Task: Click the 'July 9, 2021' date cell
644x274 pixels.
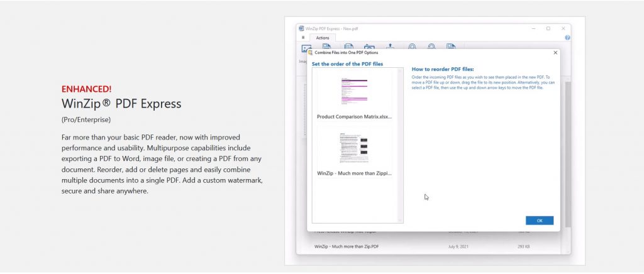Action: coord(458,246)
